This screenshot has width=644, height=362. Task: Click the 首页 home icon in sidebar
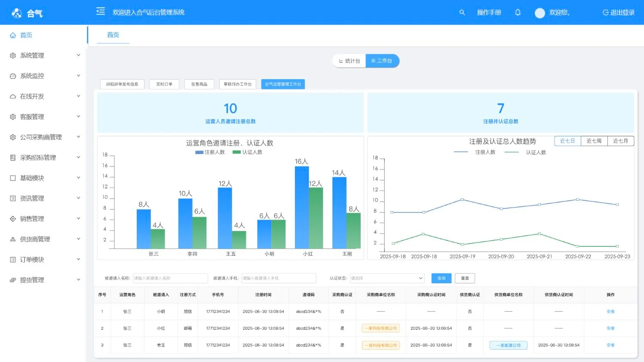point(13,35)
